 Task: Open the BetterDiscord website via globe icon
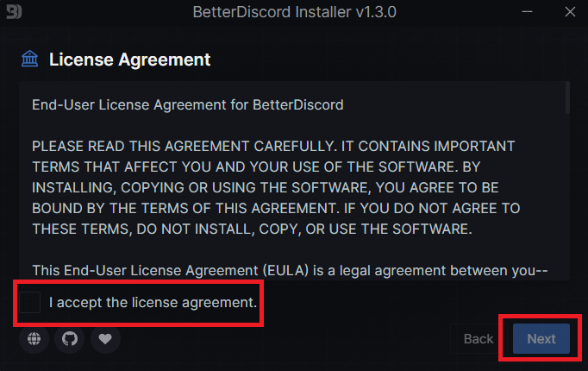tap(34, 339)
